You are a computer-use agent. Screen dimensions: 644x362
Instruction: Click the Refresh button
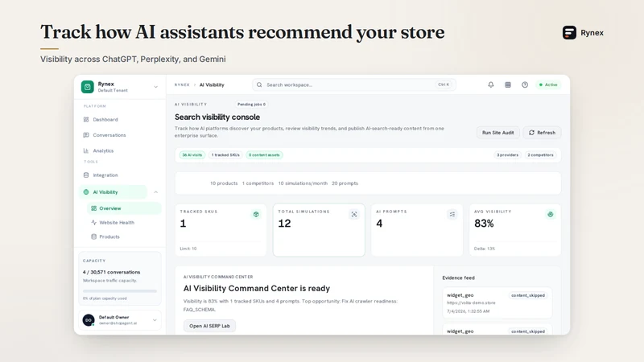(x=542, y=133)
